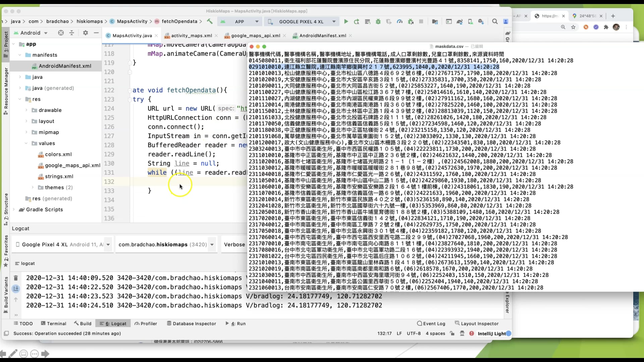Toggle the Project tool window side tab
This screenshot has width=644, height=362.
click(x=6, y=44)
